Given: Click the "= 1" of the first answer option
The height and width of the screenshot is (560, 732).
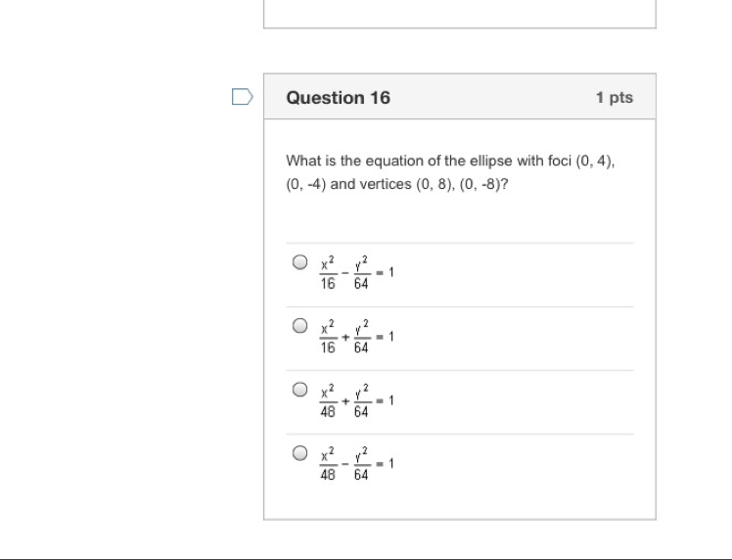Looking at the screenshot, I should [386, 272].
